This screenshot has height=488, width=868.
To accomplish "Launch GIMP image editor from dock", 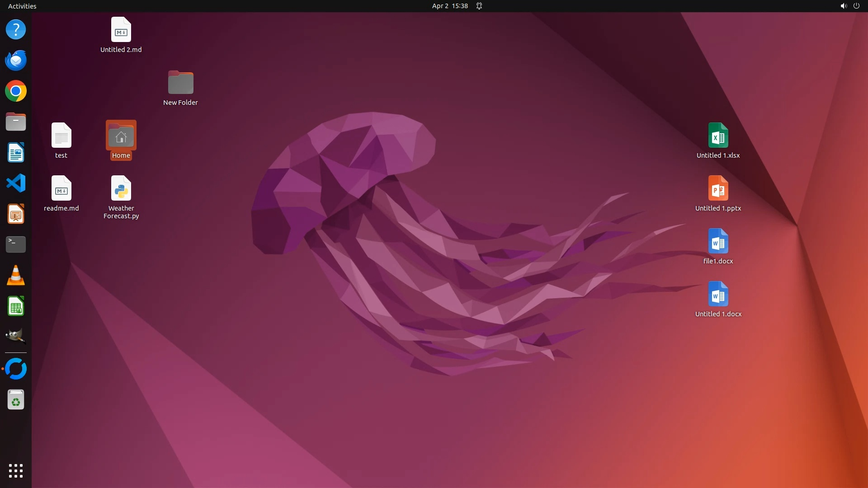I will [x=16, y=336].
